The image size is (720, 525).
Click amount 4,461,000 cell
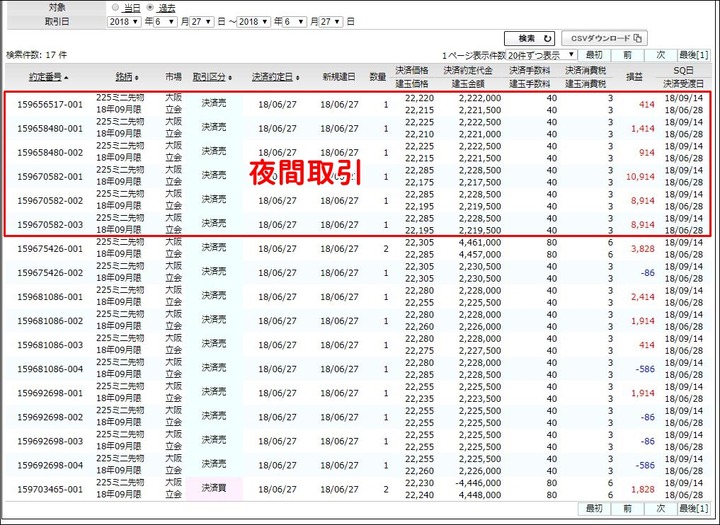480,243
